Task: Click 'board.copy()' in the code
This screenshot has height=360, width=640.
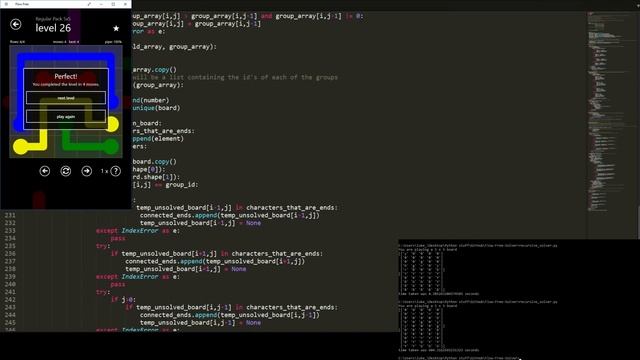Action: tap(154, 162)
